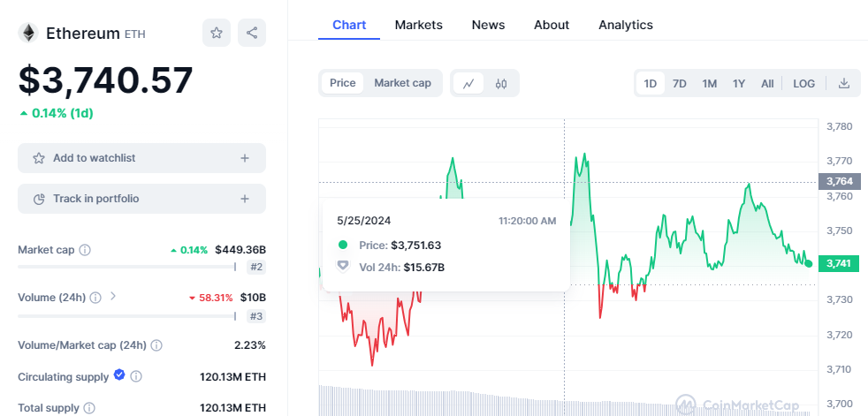
Task: Click the 3,780 y-axis label
Action: pyautogui.click(x=839, y=126)
